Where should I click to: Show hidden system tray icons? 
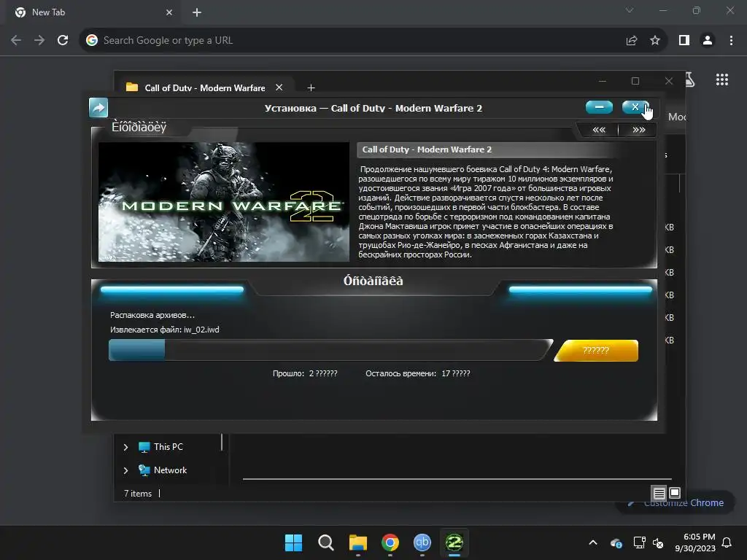pos(593,542)
